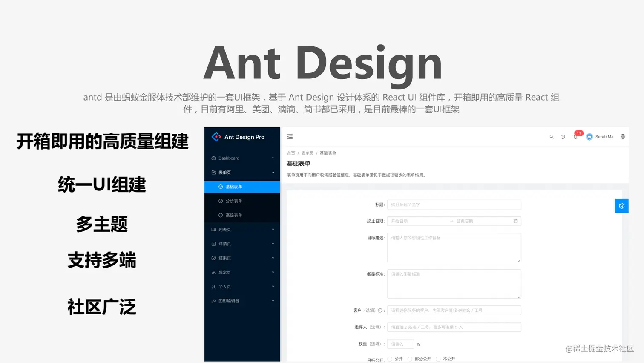
Task: Focus the 权重 percentage input
Action: [400, 344]
